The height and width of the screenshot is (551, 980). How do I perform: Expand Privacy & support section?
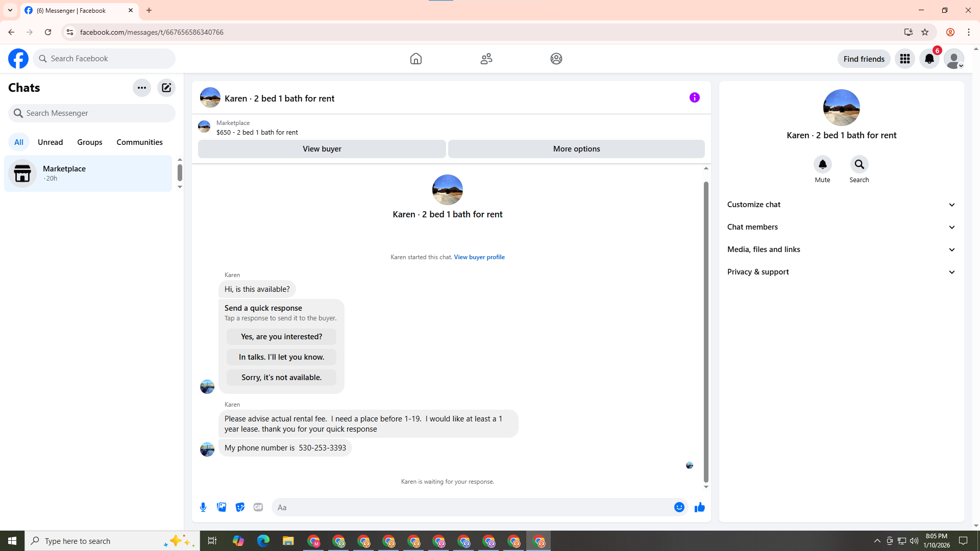pyautogui.click(x=841, y=272)
